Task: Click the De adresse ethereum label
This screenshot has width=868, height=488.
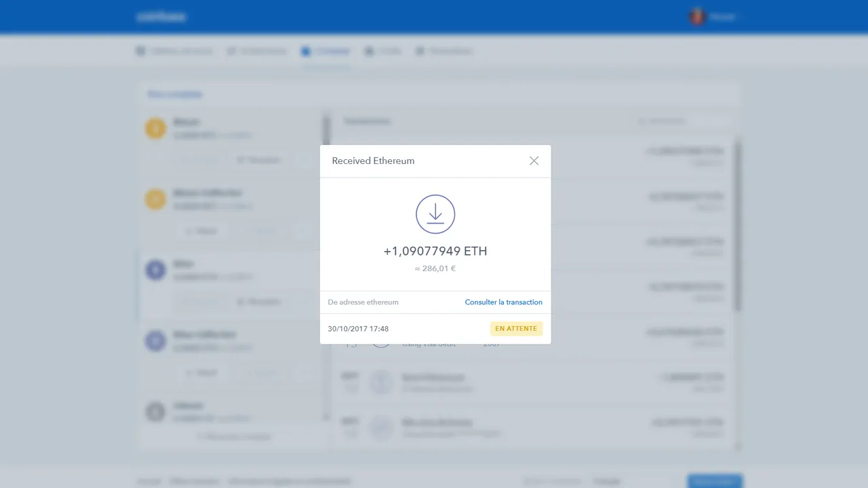Action: pos(363,302)
